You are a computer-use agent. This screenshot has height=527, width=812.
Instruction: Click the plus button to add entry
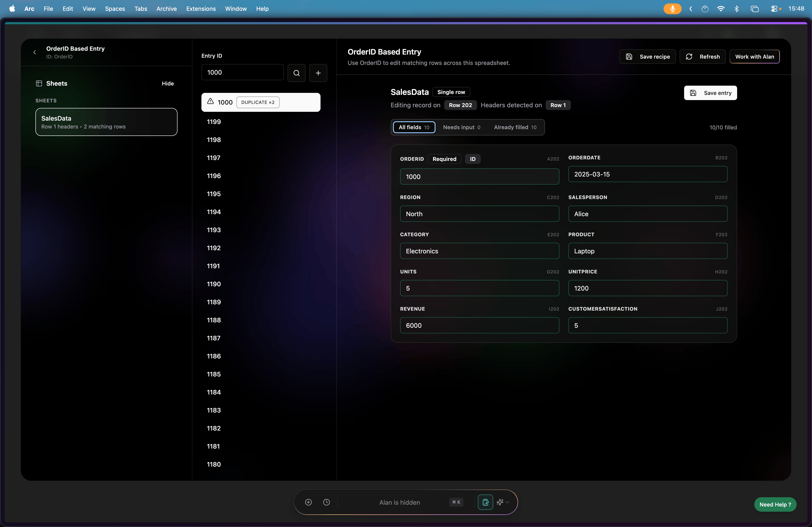(318, 73)
